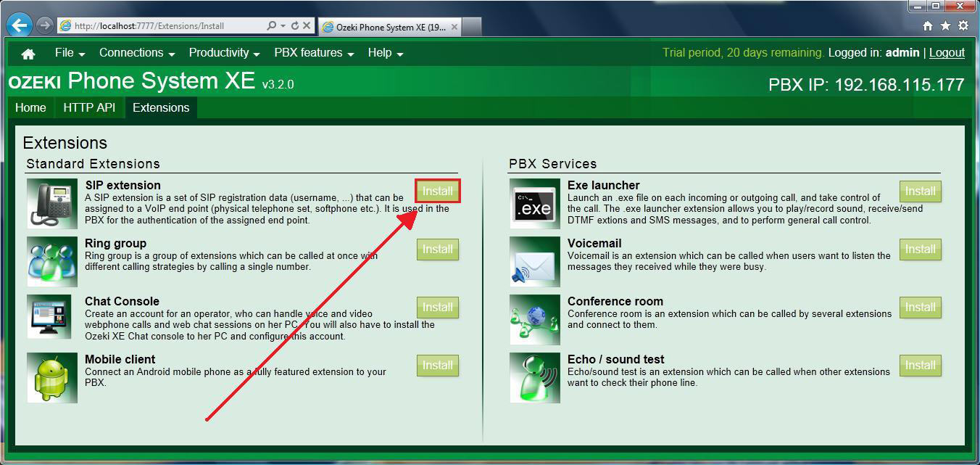Image resolution: width=980 pixels, height=465 pixels.
Task: Click the Echo / sound test title
Action: coord(615,359)
